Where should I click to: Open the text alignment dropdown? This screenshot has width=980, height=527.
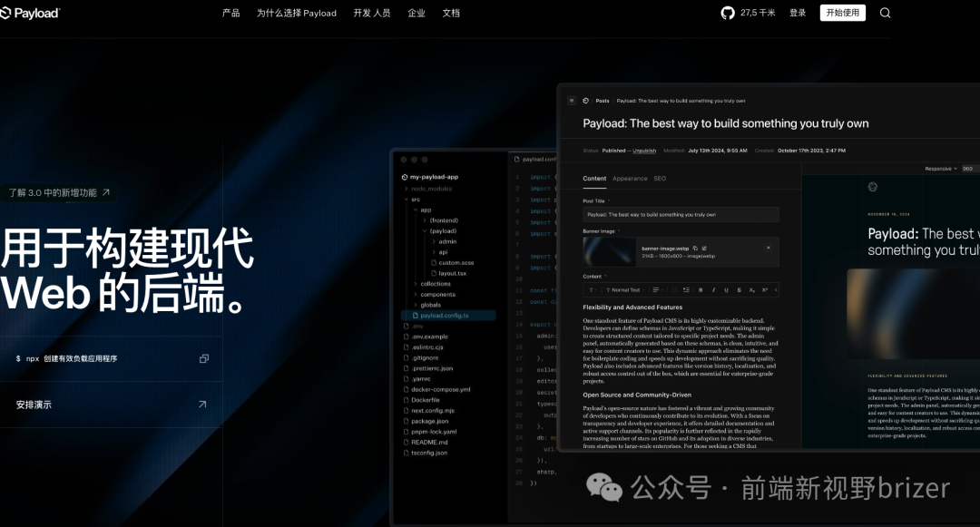click(x=658, y=289)
